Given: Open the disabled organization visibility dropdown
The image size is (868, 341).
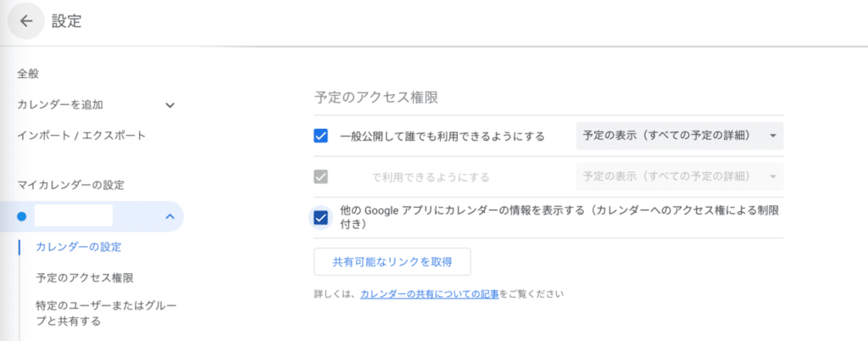Looking at the screenshot, I should coord(679,176).
